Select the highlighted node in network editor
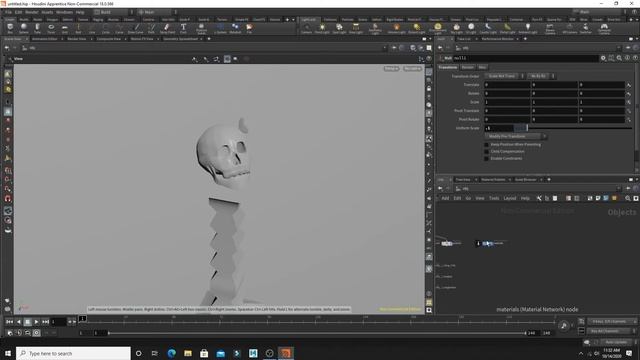Viewport: 640px width, 360px height. [488, 244]
